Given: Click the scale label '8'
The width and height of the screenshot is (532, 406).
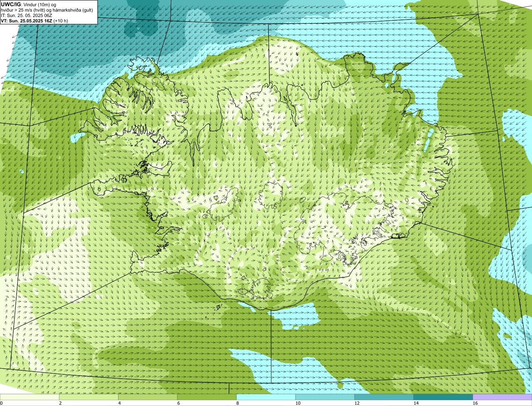Looking at the screenshot, I should [x=237, y=403].
